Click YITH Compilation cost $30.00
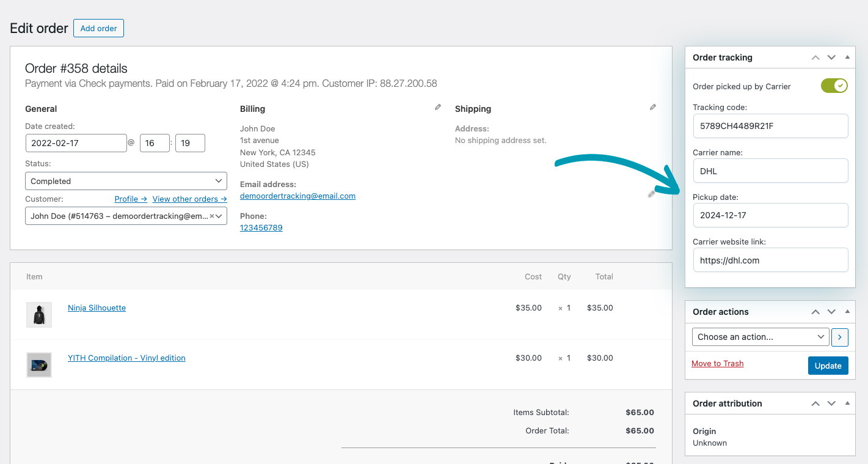Viewport: 868px width, 464px height. 528,358
